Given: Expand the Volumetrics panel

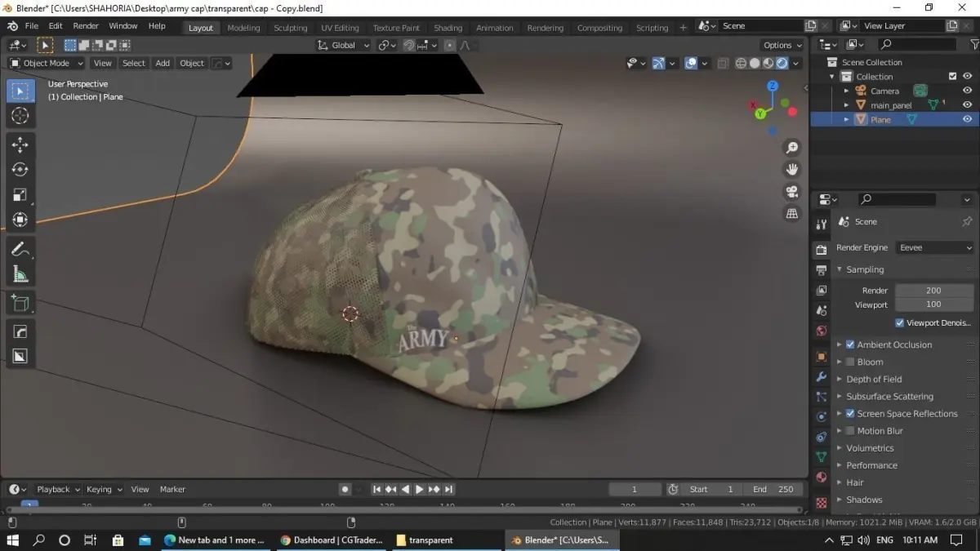Looking at the screenshot, I should (x=839, y=448).
